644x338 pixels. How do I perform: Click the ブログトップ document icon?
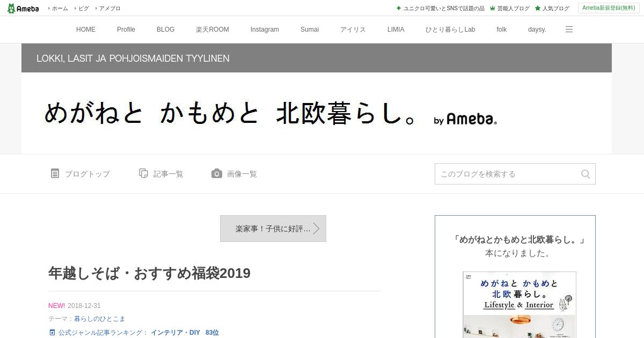[x=55, y=173]
